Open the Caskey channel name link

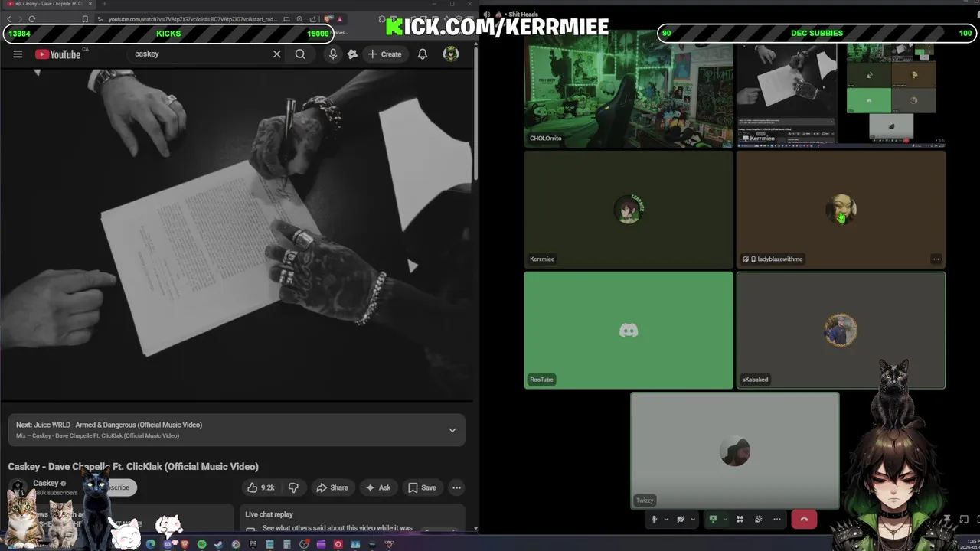(46, 483)
